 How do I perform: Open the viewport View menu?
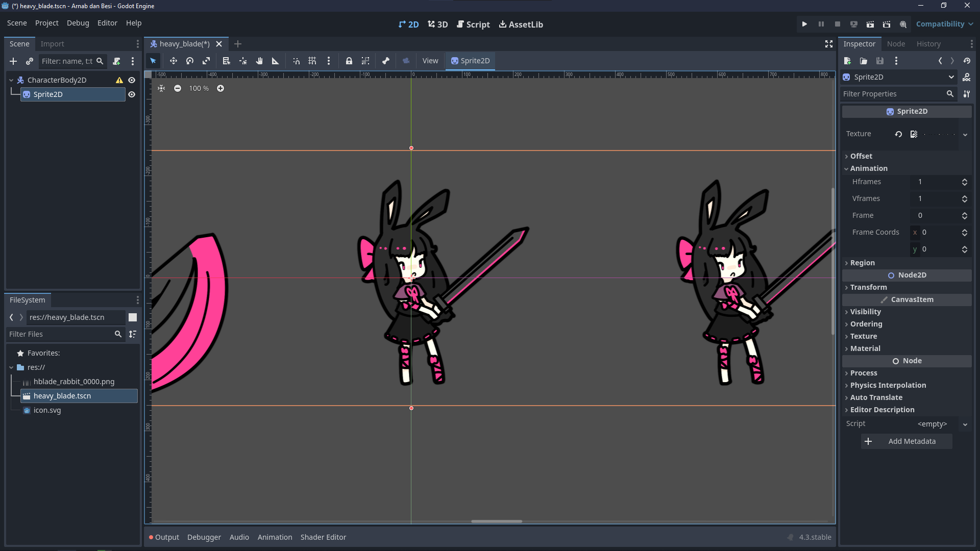[x=430, y=61]
